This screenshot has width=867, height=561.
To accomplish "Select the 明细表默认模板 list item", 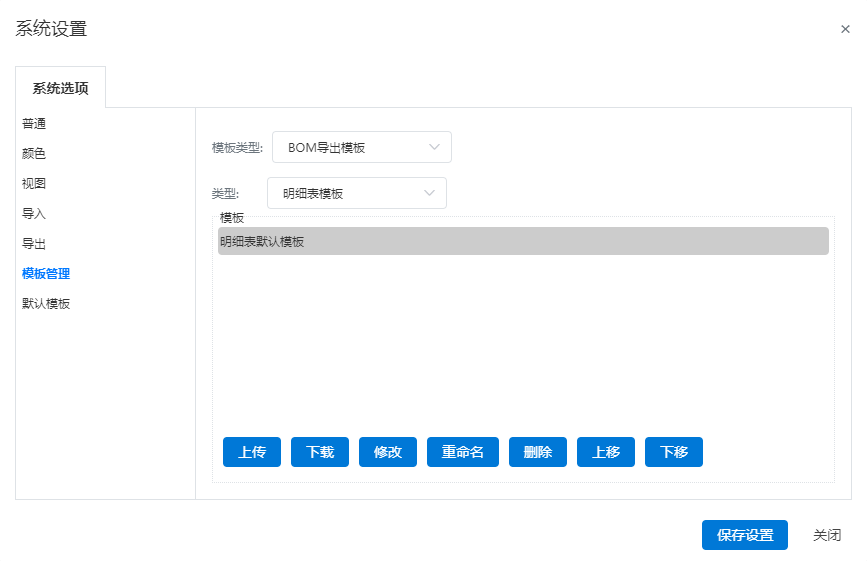I will pyautogui.click(x=523, y=241).
